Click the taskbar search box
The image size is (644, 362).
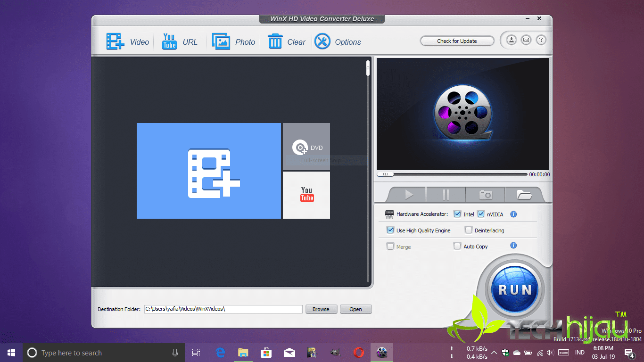coord(104,353)
